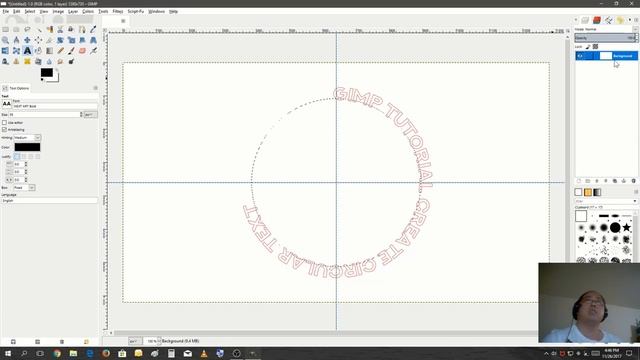Toggle lock pixels brush icon
The image size is (640, 360).
click(588, 47)
